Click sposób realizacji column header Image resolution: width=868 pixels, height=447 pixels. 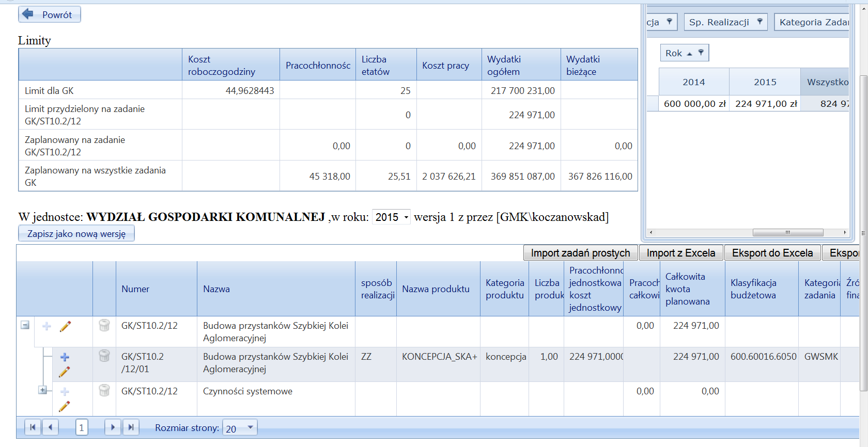376,289
